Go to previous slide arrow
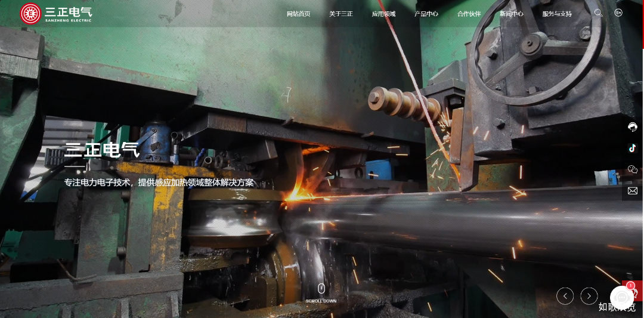This screenshot has width=644, height=318. pyautogui.click(x=565, y=296)
